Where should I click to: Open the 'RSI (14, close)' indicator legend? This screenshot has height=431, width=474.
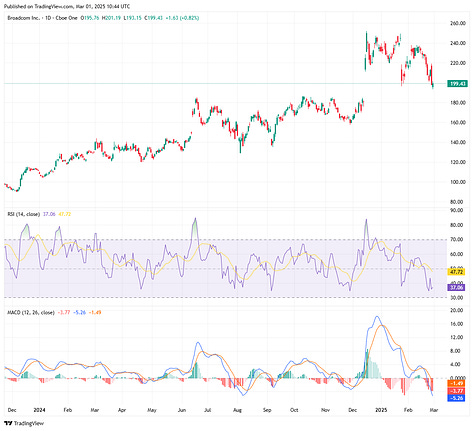24,214
